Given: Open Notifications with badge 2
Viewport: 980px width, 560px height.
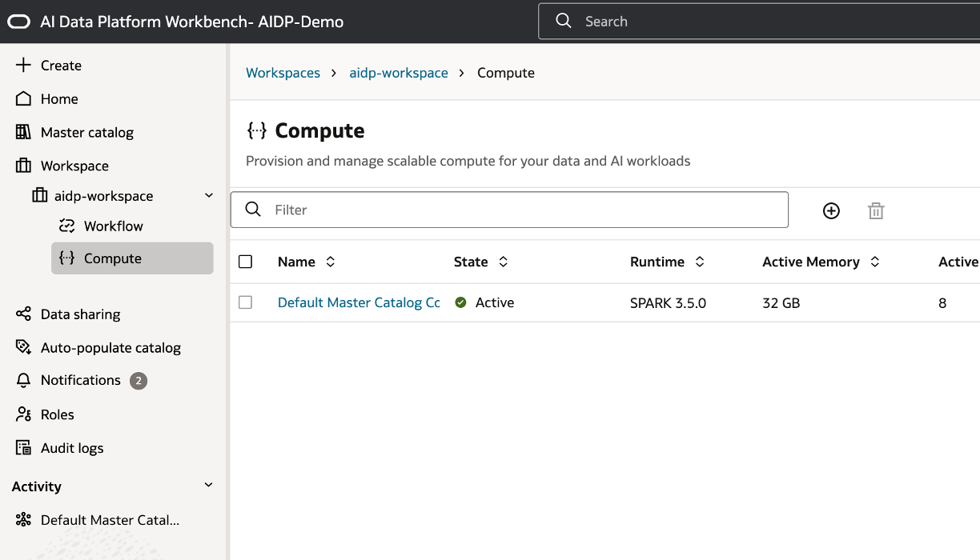Looking at the screenshot, I should tap(81, 381).
